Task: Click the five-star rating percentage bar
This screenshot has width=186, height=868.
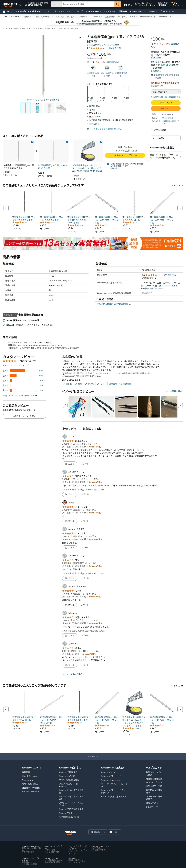Action: click(23, 371)
